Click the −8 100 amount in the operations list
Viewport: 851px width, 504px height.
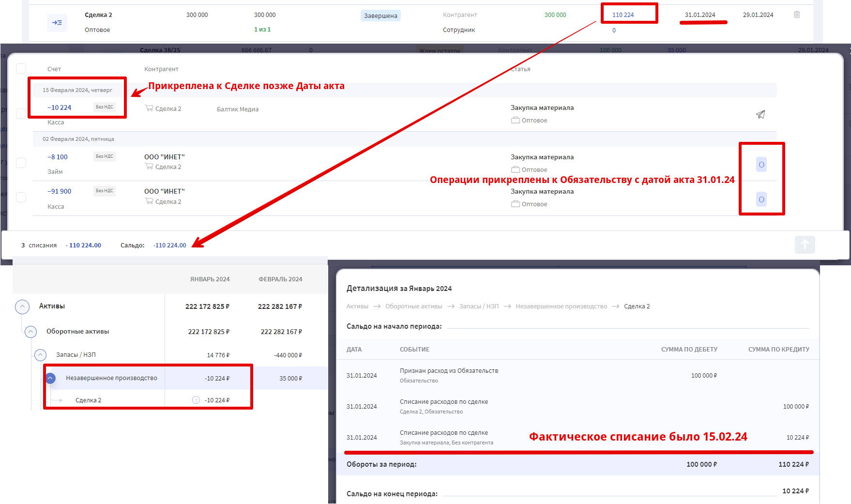[58, 157]
